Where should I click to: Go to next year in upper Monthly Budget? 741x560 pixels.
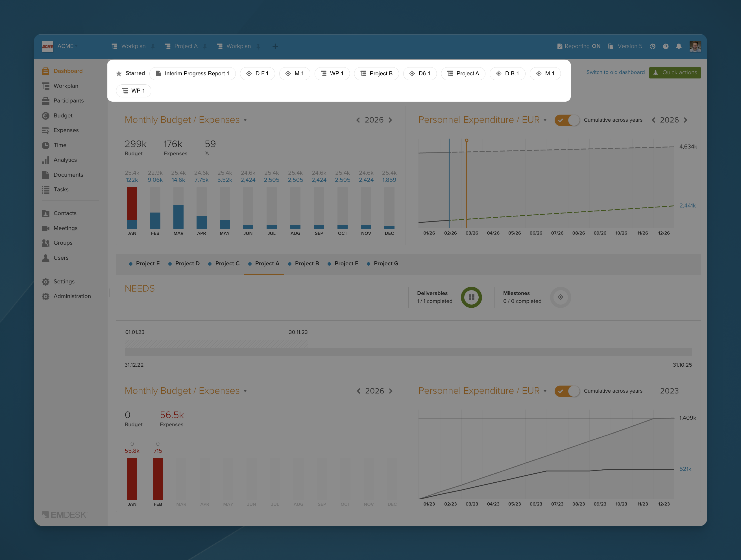click(390, 120)
